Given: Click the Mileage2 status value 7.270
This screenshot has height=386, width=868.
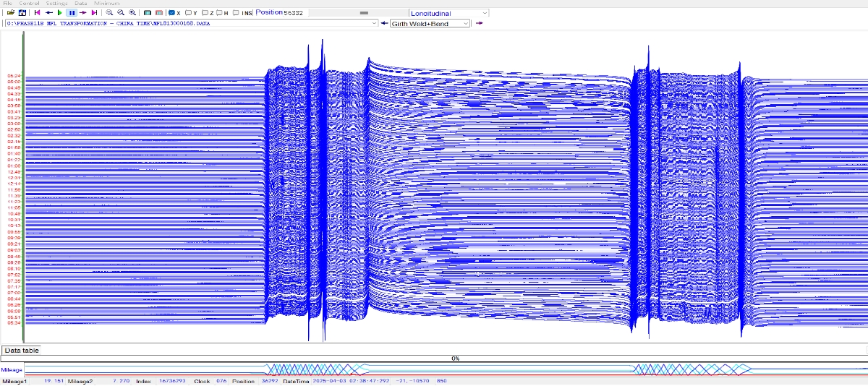Looking at the screenshot, I should pyautogui.click(x=121, y=381).
